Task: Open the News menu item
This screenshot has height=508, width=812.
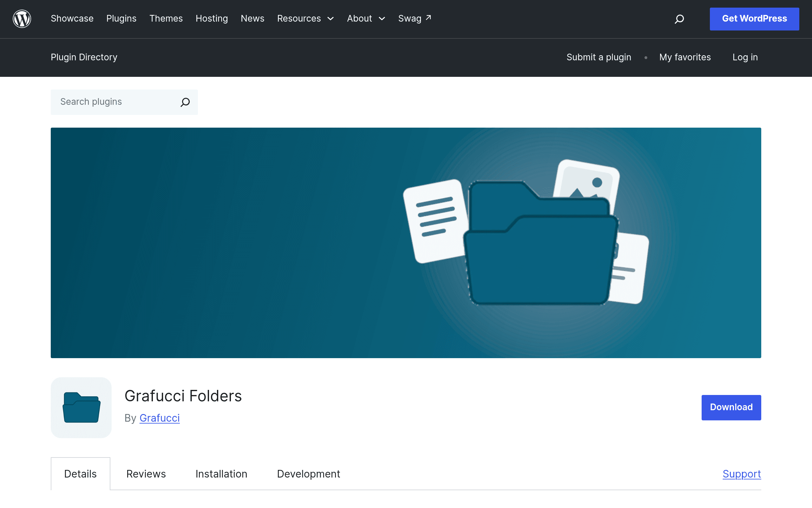Action: click(252, 18)
